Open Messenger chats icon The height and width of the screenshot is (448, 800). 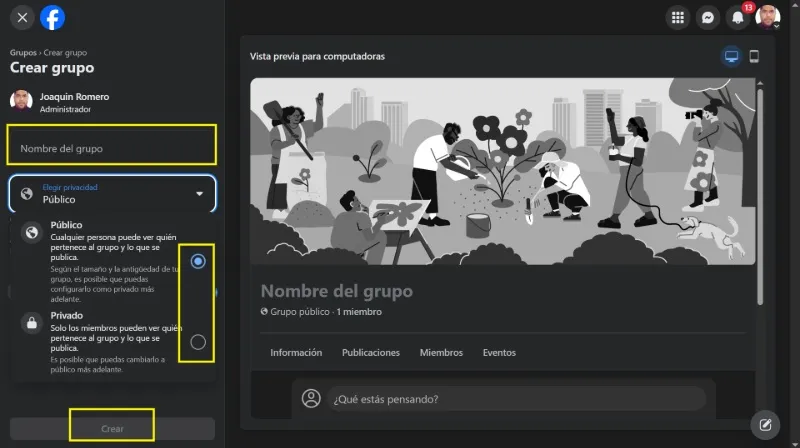pos(708,18)
